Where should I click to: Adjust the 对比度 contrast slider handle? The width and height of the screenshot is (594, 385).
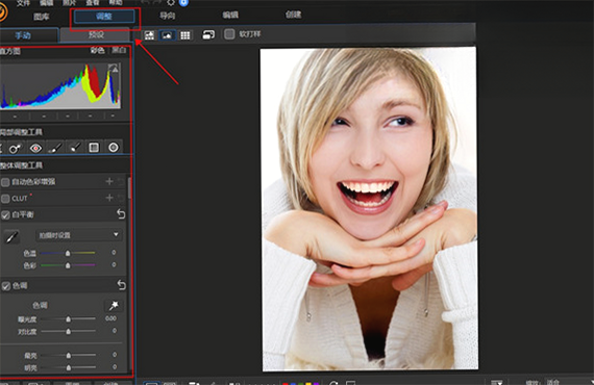point(68,331)
